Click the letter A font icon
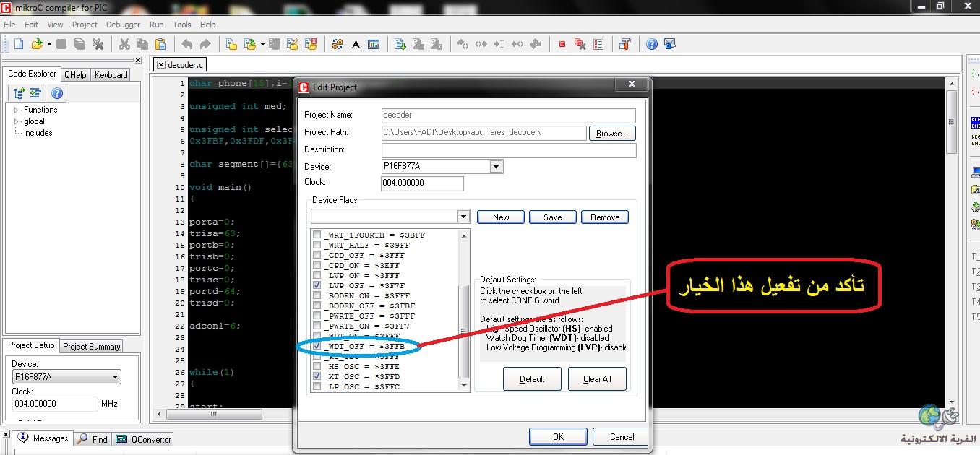 [x=356, y=44]
